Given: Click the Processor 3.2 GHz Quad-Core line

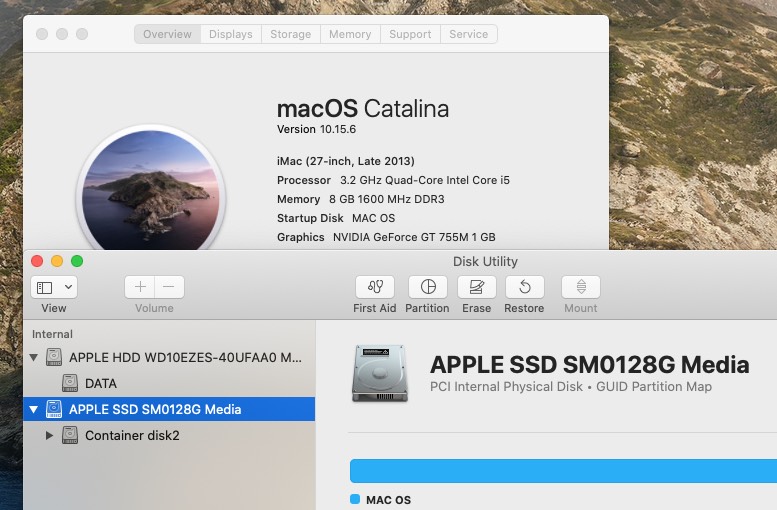Looking at the screenshot, I should [x=393, y=180].
